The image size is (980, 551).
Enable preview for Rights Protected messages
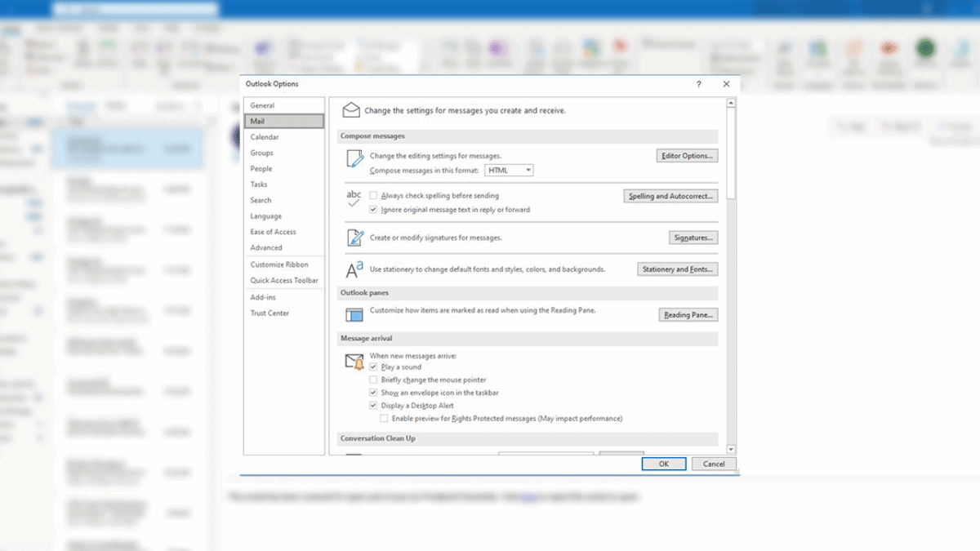pyautogui.click(x=384, y=419)
